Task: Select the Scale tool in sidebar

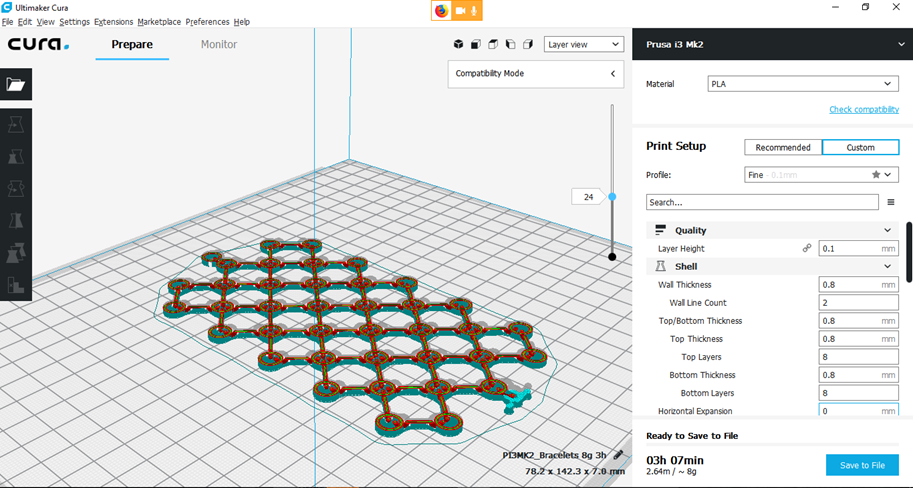Action: [x=16, y=157]
